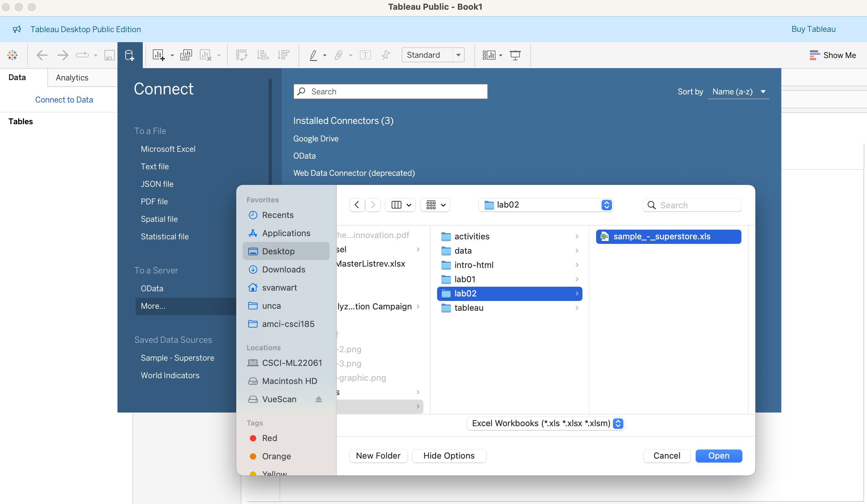
Task: Eject the VueScan volume
Action: pyautogui.click(x=319, y=399)
